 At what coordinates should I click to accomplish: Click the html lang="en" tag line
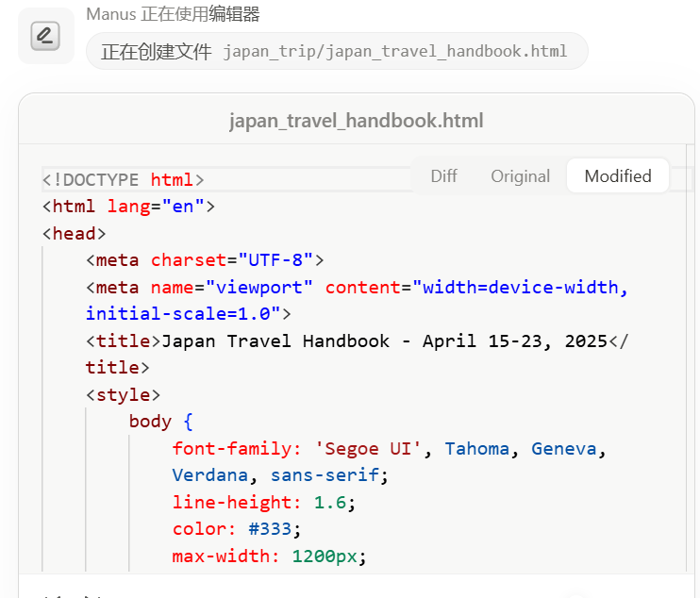click(x=129, y=207)
